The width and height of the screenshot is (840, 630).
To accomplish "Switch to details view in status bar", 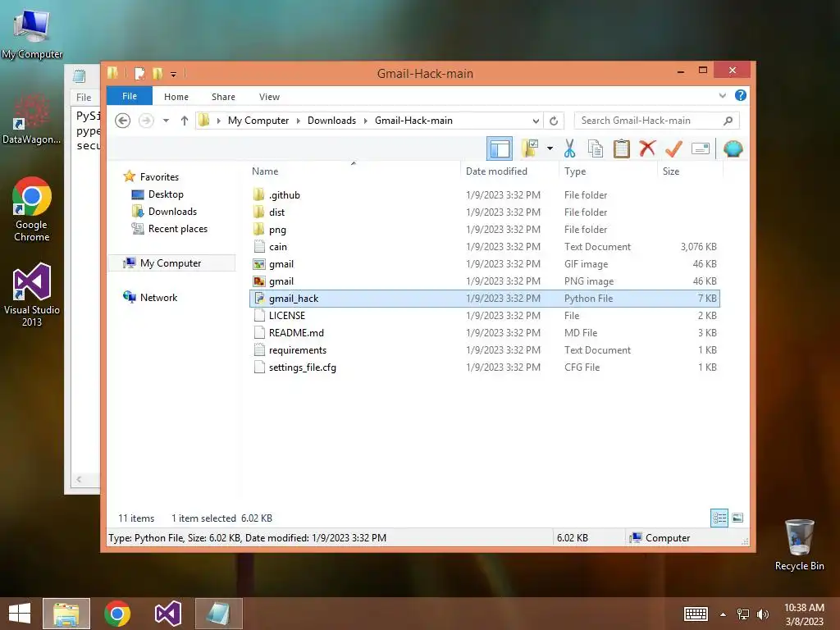I will coord(719,518).
